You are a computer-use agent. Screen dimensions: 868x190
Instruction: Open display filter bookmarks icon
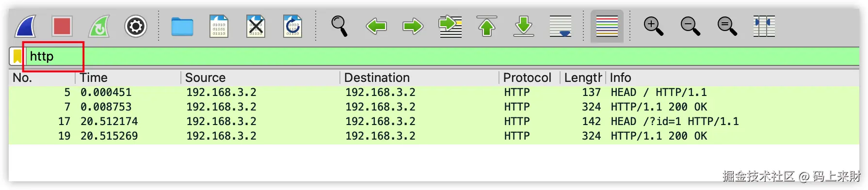[x=17, y=56]
